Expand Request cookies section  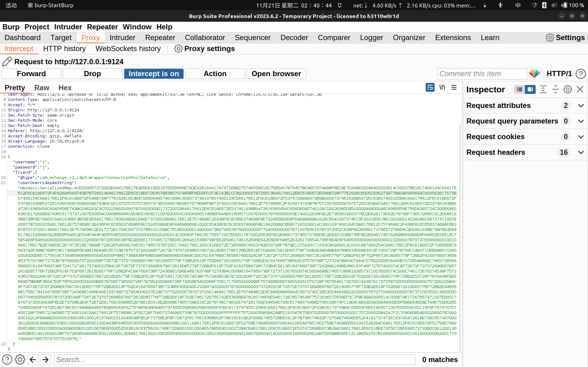[581, 137]
